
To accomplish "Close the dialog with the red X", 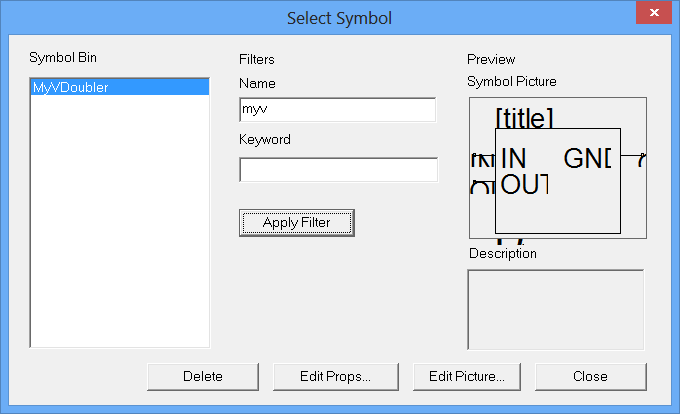I will coord(653,14).
